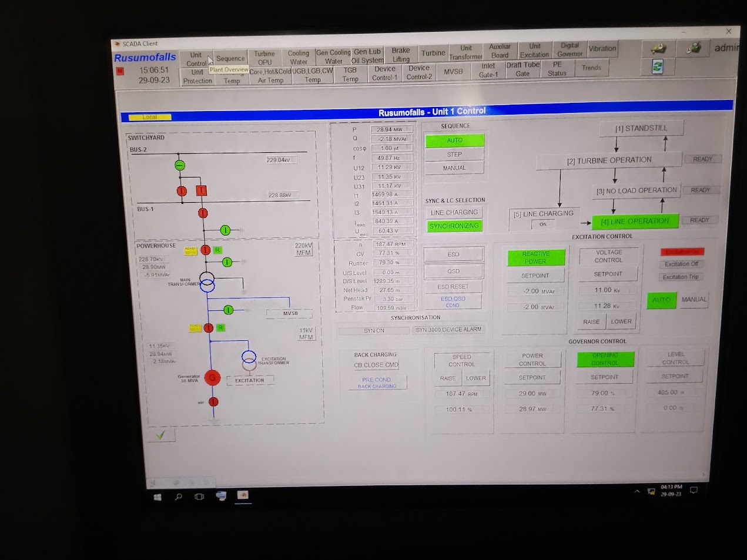Set the sequence mode to AUTO

pyautogui.click(x=454, y=140)
